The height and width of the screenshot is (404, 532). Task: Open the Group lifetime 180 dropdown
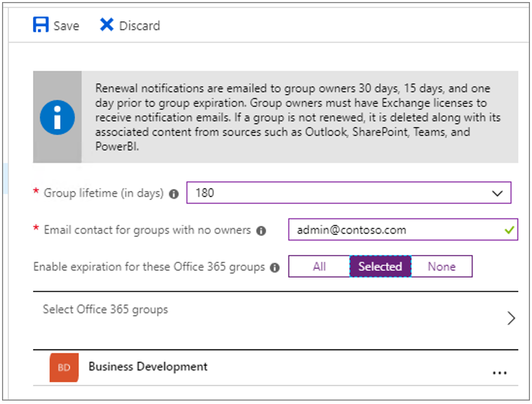348,192
